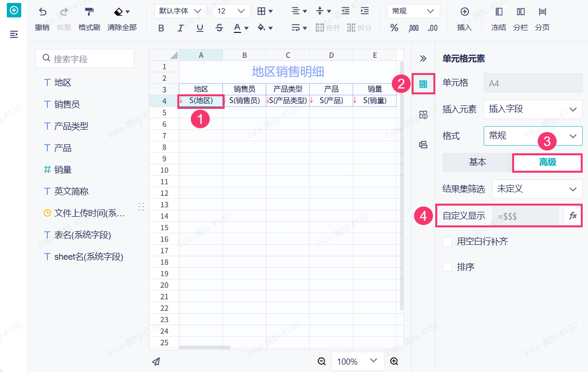
Task: Open the horizontal alignment dropdown
Action: pos(299,11)
